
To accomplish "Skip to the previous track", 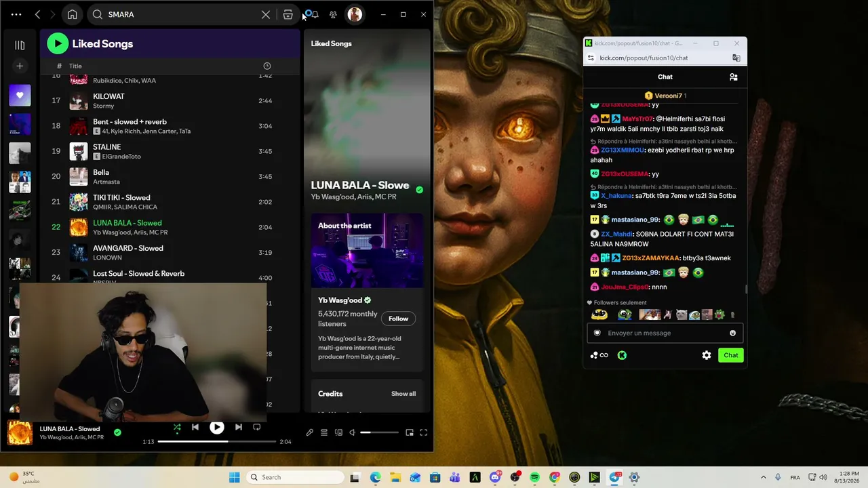I will [x=195, y=427].
